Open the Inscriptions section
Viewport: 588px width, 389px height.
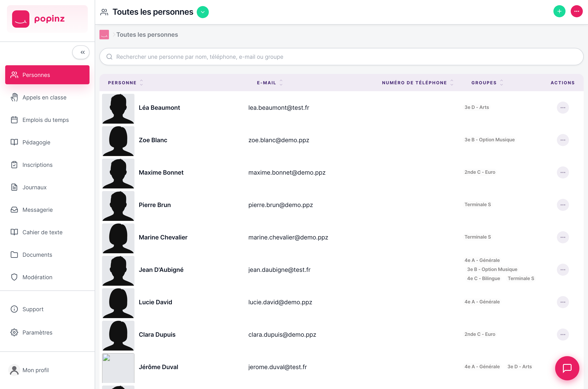tap(47, 165)
